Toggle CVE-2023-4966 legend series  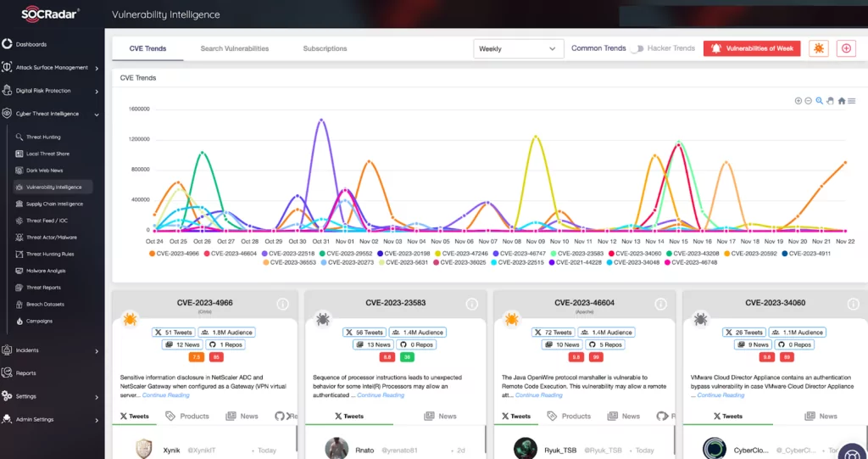point(174,254)
